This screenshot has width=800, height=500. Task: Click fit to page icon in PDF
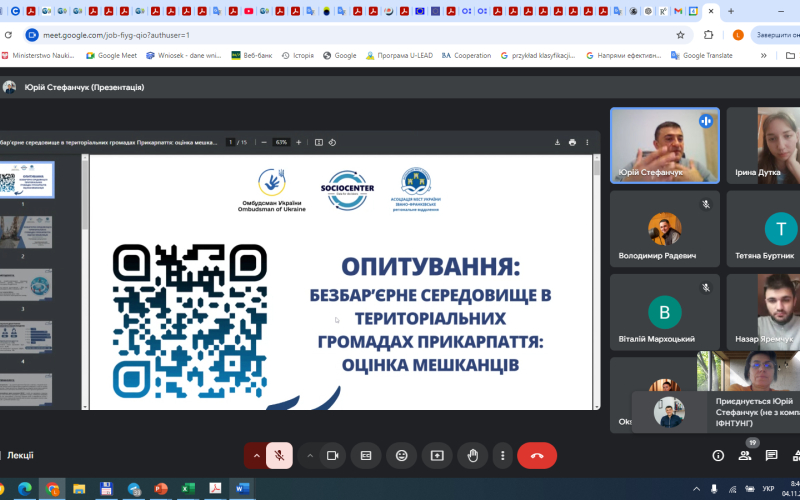pos(319,142)
